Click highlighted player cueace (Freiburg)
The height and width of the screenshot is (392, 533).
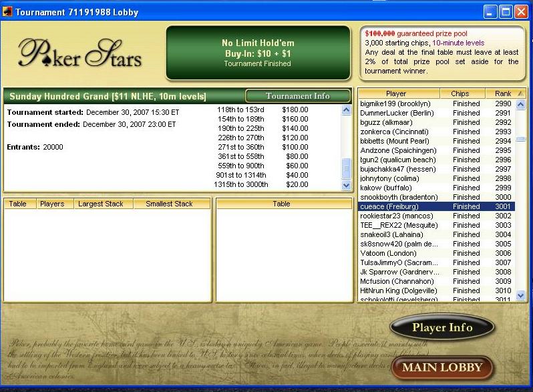coord(437,206)
